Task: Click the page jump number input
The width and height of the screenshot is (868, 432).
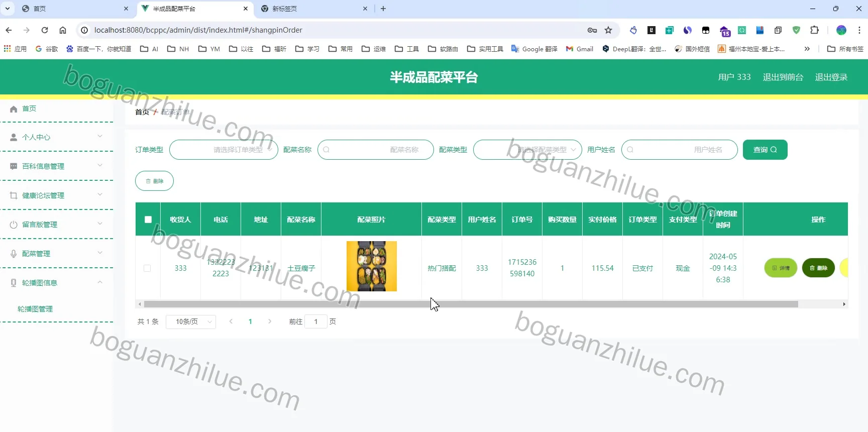Action: coord(316,321)
